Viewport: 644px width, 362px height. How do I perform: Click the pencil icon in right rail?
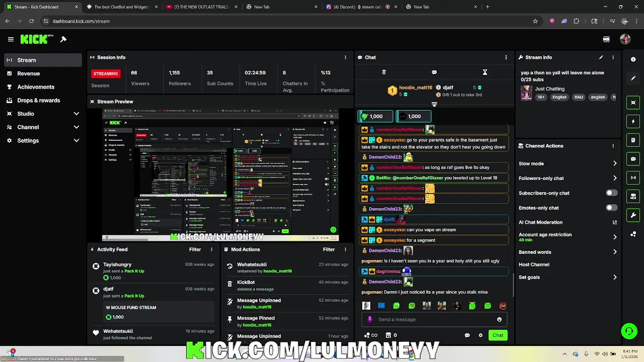pos(633,78)
